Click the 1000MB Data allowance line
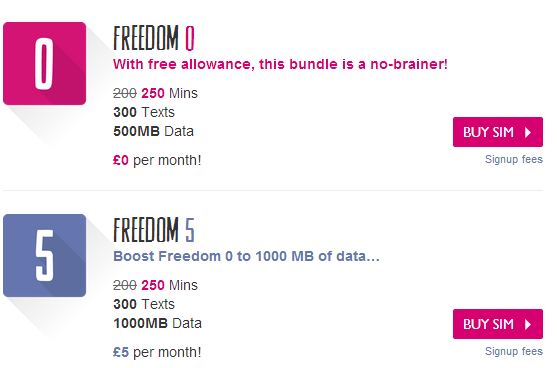 (x=157, y=323)
